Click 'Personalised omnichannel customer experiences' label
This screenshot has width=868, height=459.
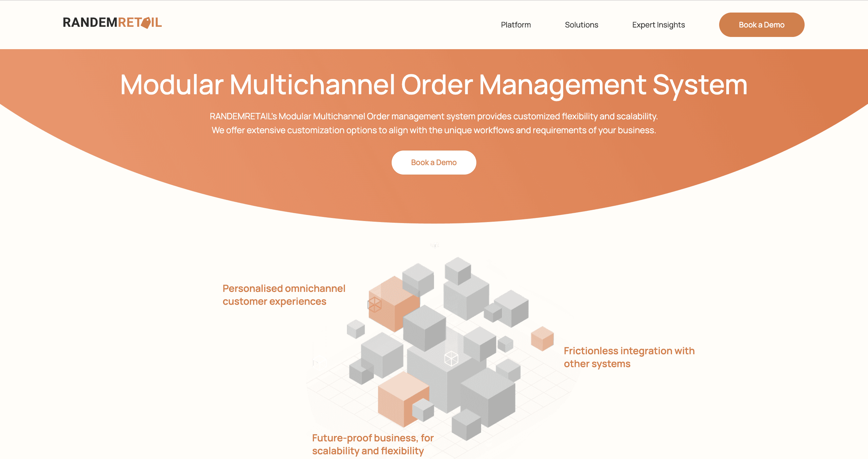click(284, 295)
